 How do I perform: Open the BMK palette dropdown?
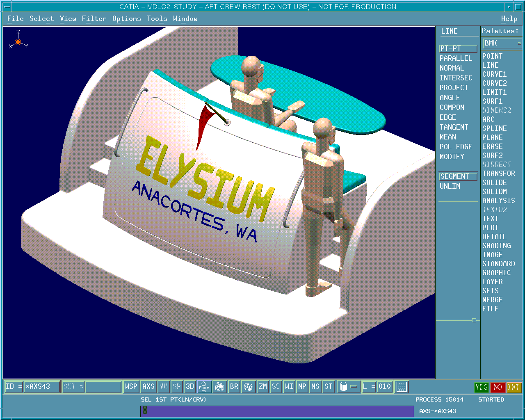click(502, 43)
